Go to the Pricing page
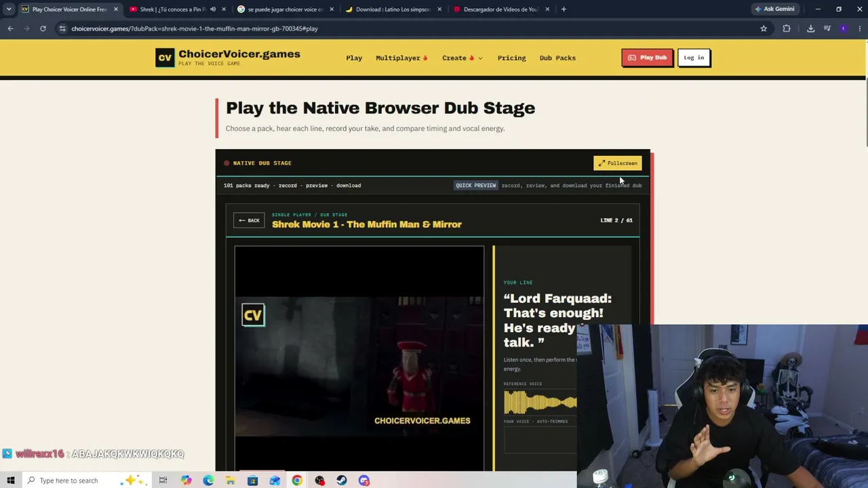This screenshot has height=488, width=868. (511, 58)
